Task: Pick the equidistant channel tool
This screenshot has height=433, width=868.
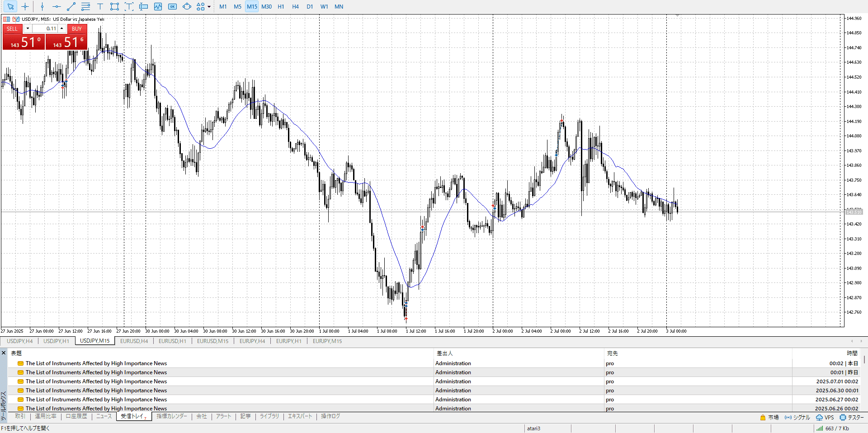Action: coord(85,7)
